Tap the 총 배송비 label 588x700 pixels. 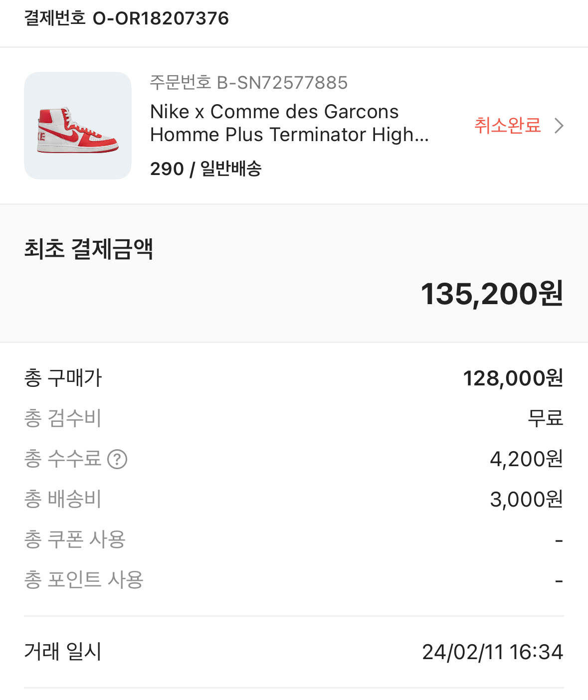click(63, 499)
